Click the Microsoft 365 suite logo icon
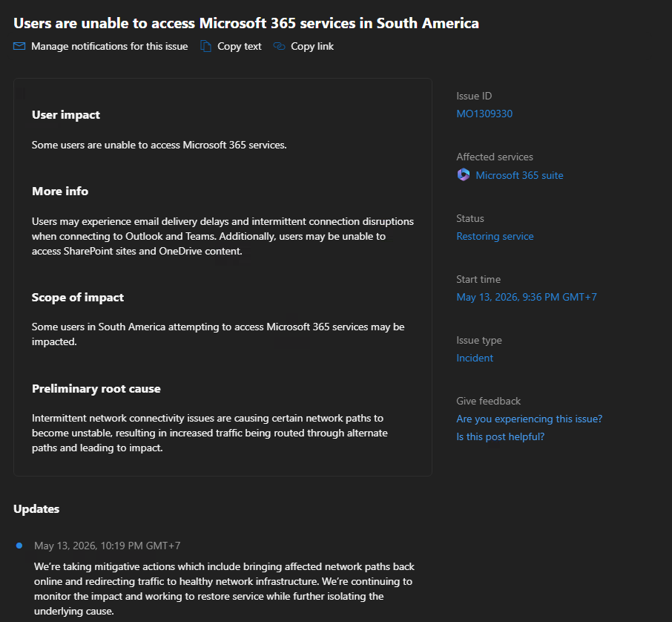 coord(464,175)
